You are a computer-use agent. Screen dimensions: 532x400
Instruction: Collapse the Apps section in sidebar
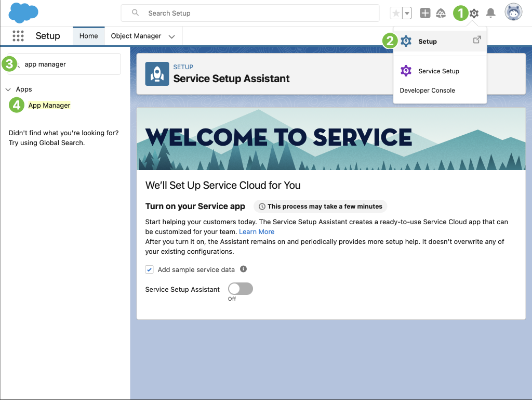coord(8,89)
